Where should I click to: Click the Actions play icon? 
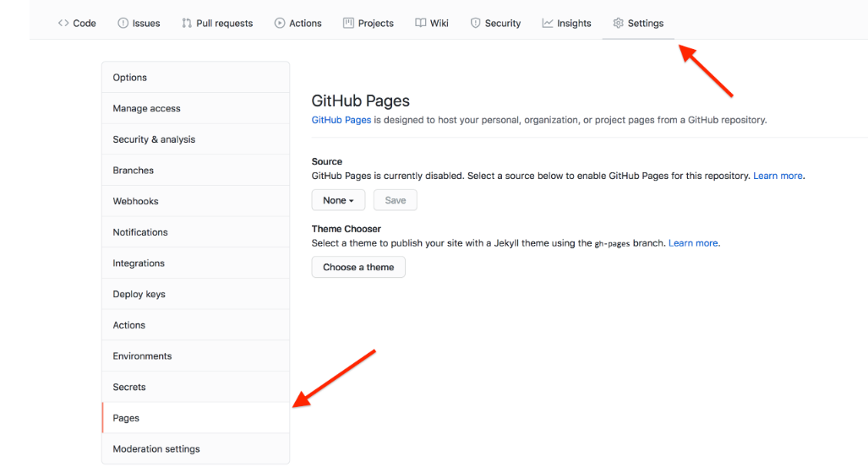[280, 24]
